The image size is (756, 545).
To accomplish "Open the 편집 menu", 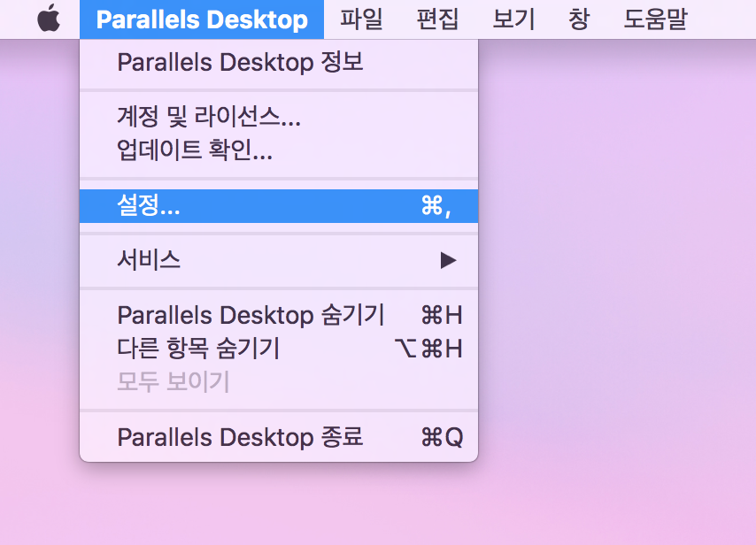I will coord(437,19).
